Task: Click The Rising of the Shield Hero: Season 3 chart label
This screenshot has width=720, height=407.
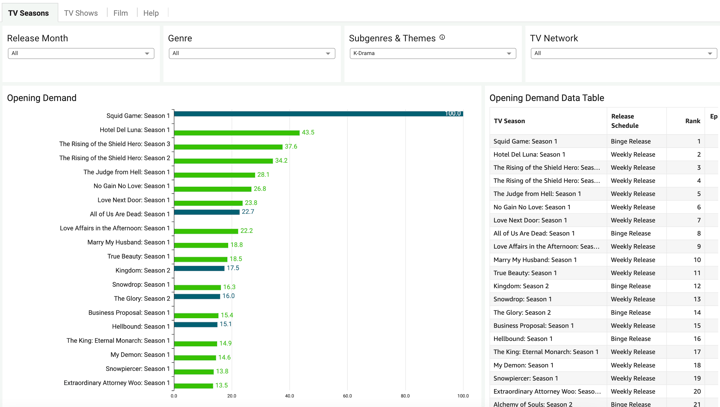Action: click(x=114, y=144)
